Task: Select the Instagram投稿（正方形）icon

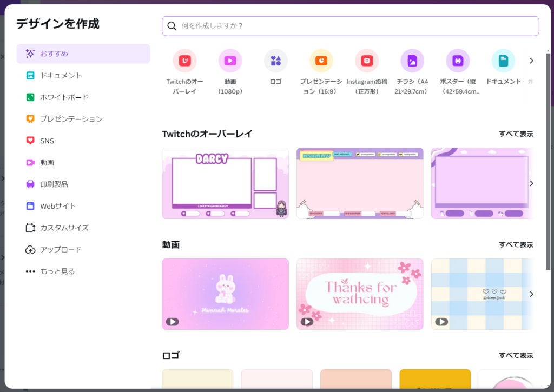Action: (366, 61)
